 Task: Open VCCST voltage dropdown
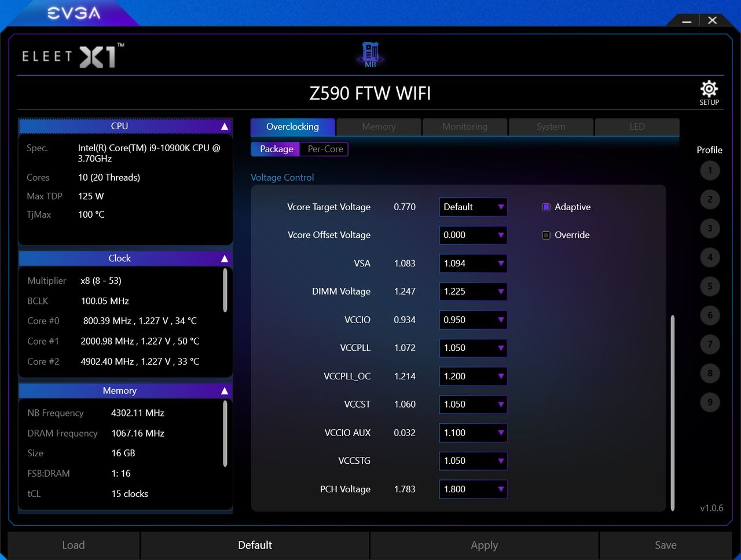coord(473,404)
